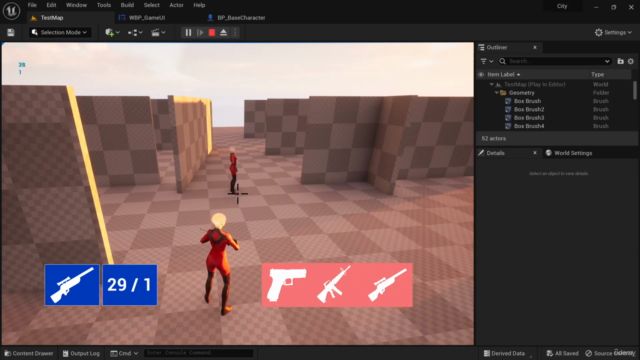Open the File menu

pos(32,5)
